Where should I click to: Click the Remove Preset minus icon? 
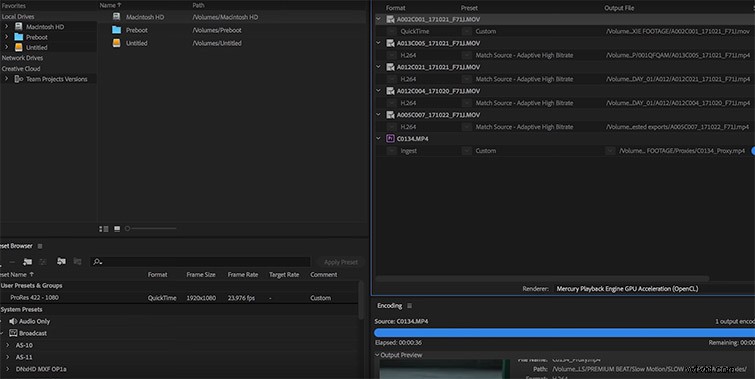click(12, 261)
